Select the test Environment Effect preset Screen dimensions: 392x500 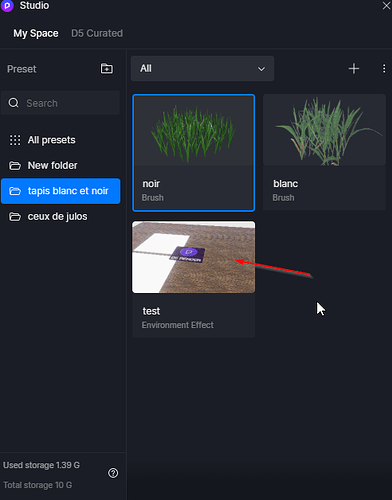194,279
